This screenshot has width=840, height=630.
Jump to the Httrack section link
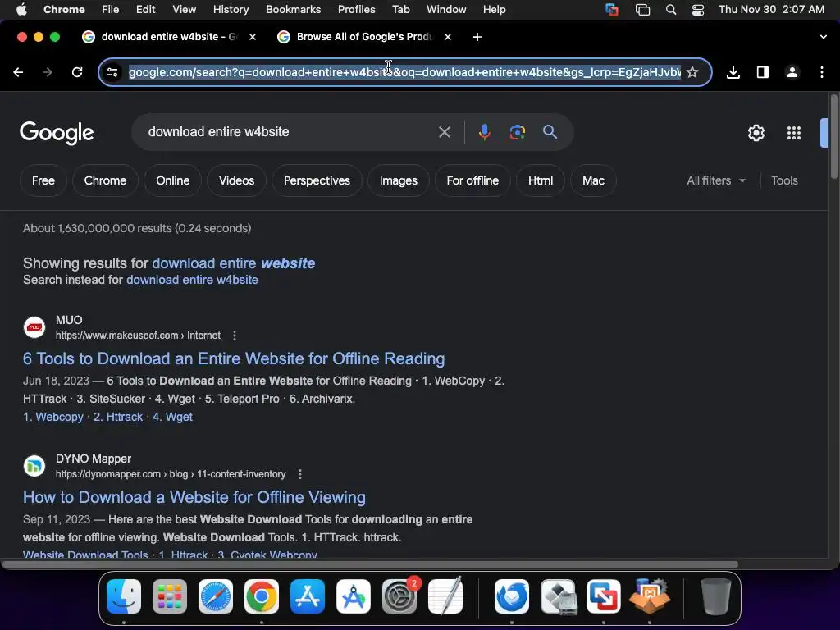click(x=118, y=417)
